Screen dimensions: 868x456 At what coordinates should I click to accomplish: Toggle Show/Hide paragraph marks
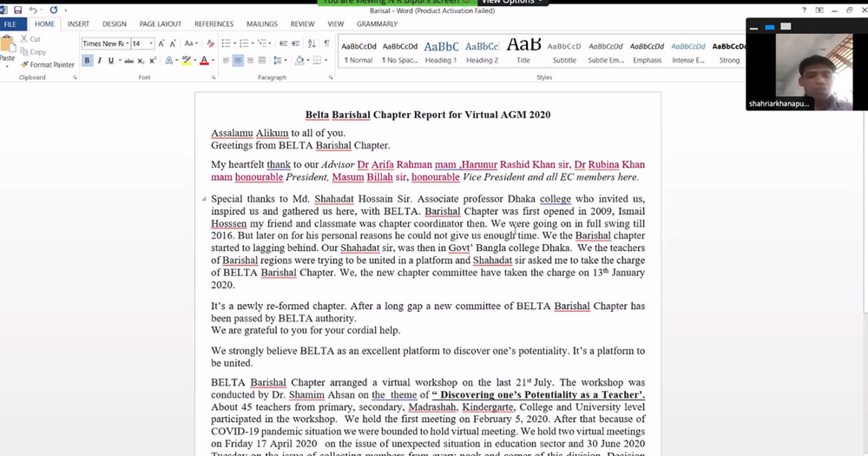(x=326, y=43)
